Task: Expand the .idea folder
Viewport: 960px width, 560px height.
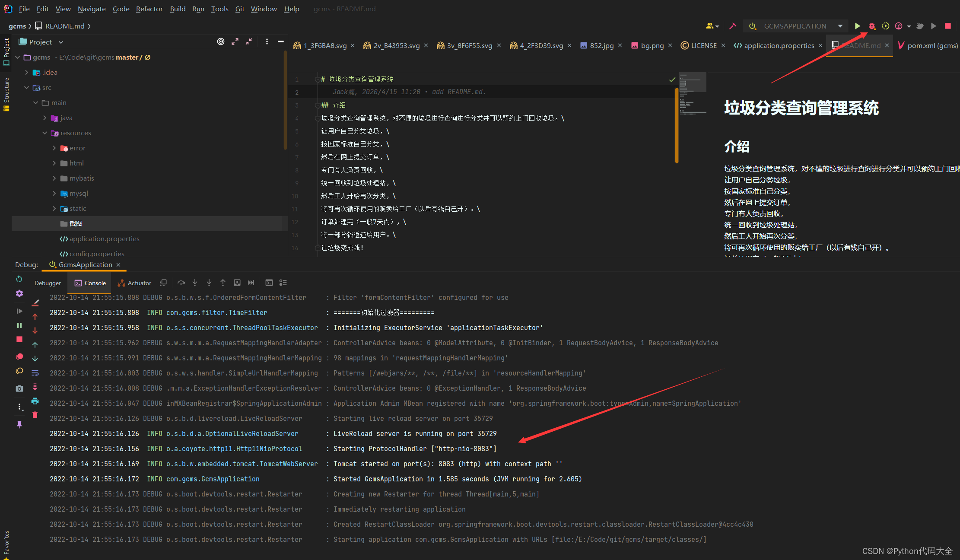Action: 27,72
